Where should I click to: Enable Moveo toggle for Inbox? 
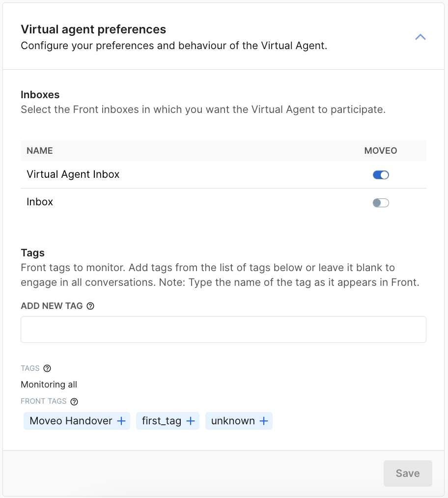click(381, 203)
